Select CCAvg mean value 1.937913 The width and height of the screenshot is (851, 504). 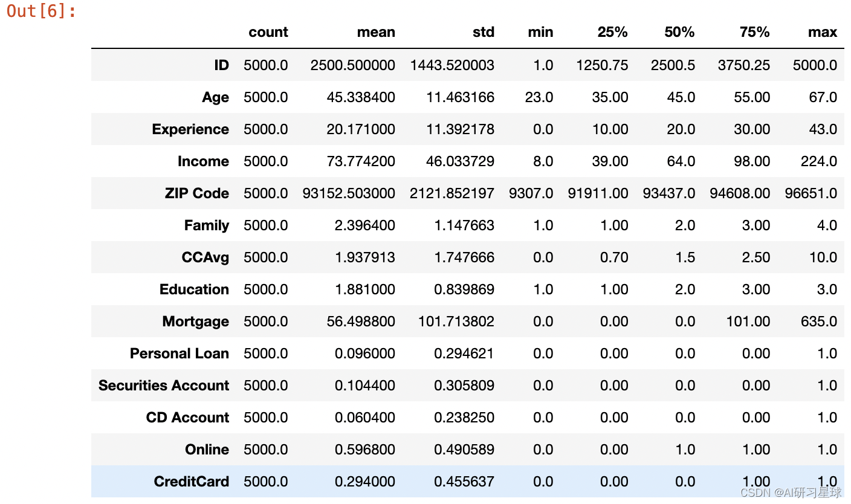[365, 257]
